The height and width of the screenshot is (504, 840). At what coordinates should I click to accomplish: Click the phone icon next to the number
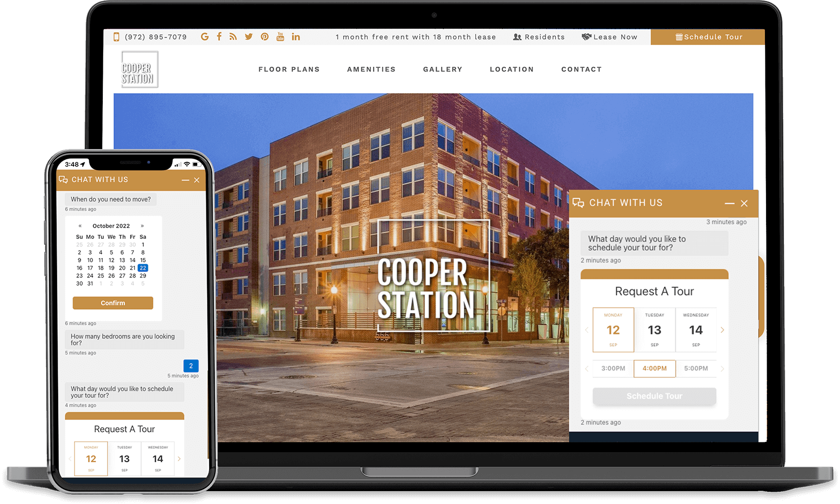coord(116,36)
